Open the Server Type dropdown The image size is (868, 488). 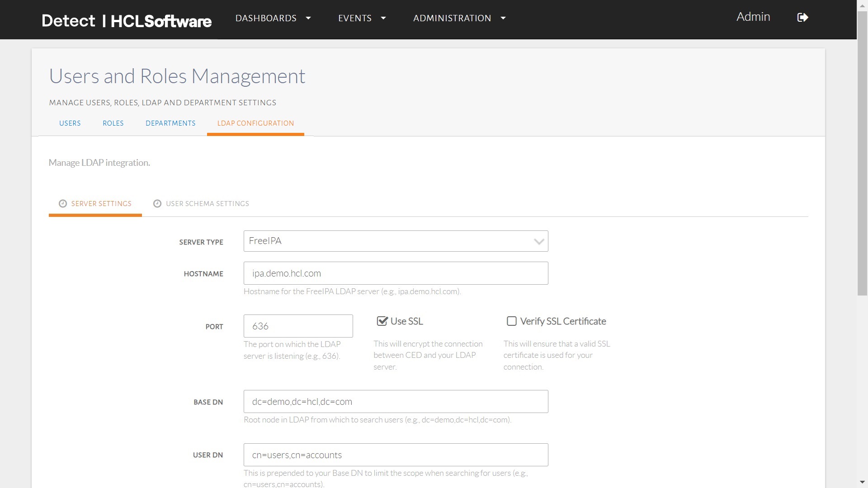click(x=396, y=241)
